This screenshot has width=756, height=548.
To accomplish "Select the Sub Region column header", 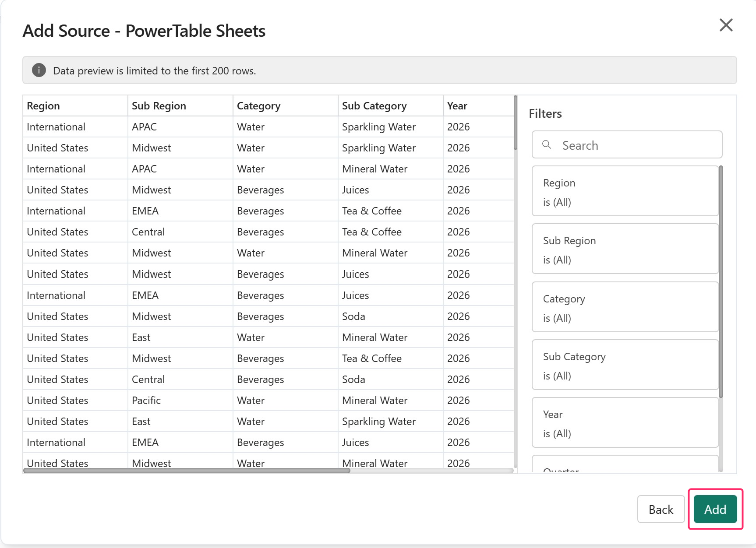I will pyautogui.click(x=180, y=106).
